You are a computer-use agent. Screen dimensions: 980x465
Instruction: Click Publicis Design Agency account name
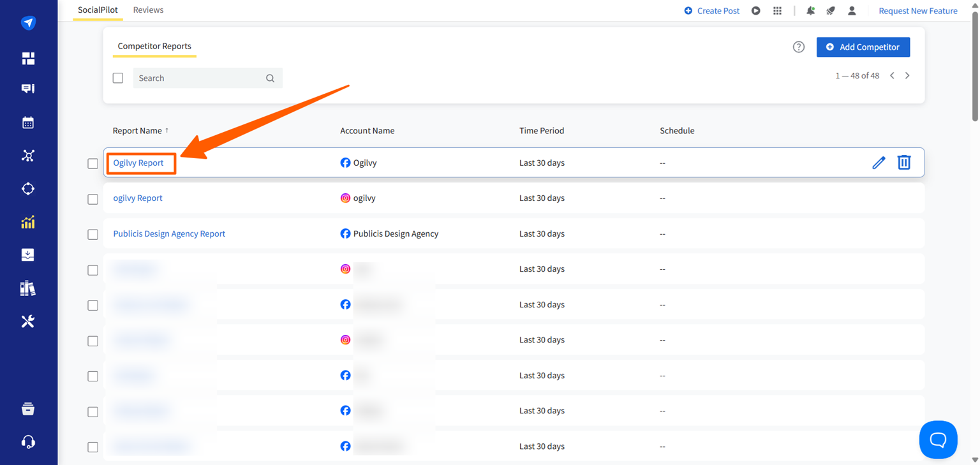[x=396, y=233]
